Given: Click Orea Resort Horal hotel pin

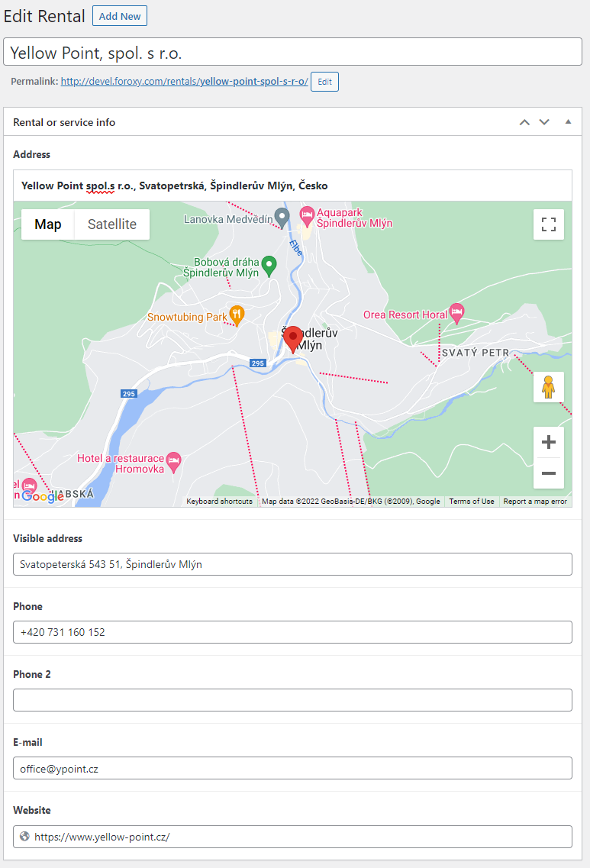Looking at the screenshot, I should [456, 313].
